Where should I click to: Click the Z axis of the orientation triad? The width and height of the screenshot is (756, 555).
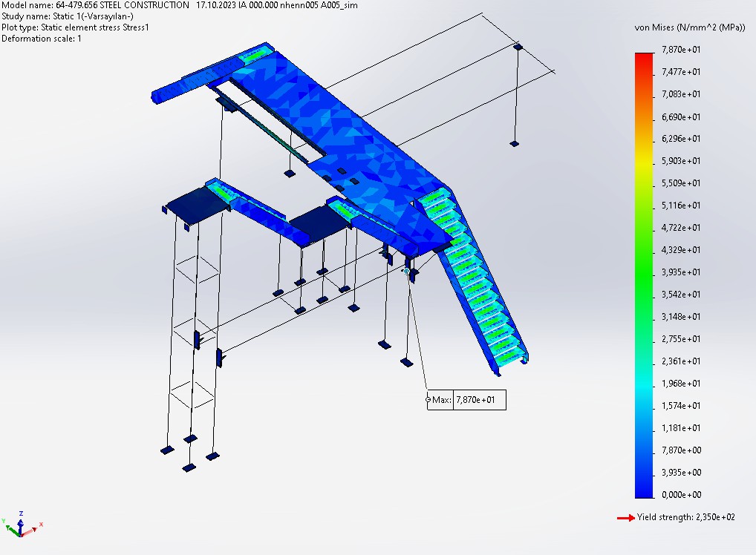pos(22,514)
